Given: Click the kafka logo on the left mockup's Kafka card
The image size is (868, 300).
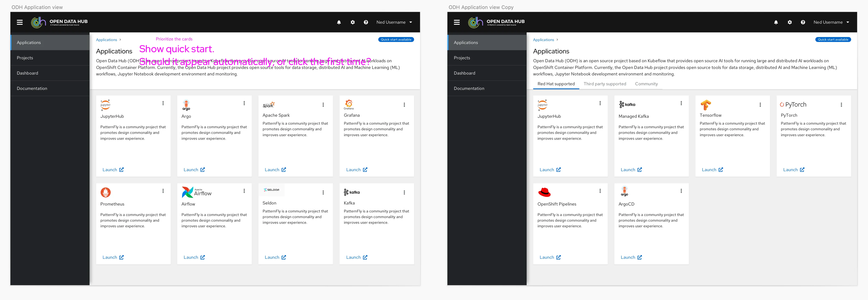Looking at the screenshot, I should coord(352,192).
